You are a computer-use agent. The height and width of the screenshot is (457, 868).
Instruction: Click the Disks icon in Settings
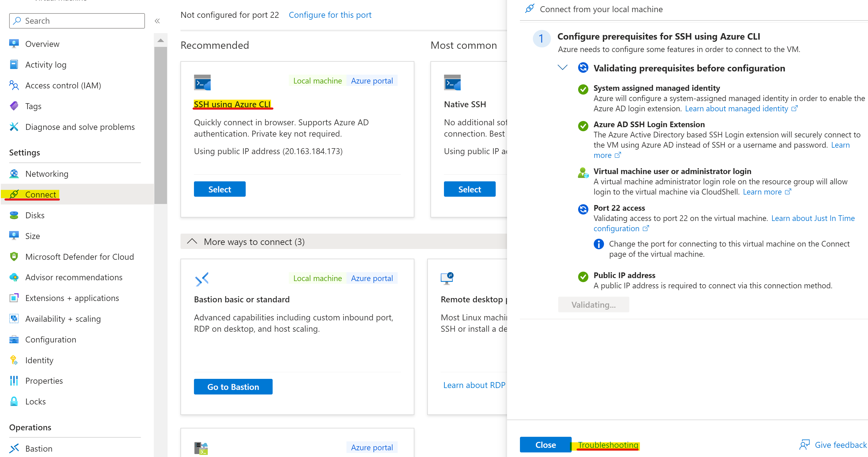(x=14, y=215)
